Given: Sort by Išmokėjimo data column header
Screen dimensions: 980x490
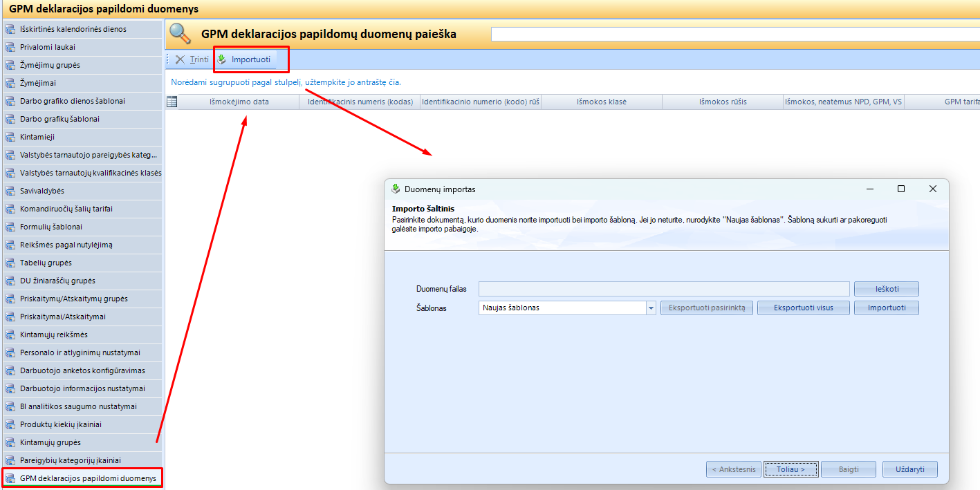Looking at the screenshot, I should (239, 102).
